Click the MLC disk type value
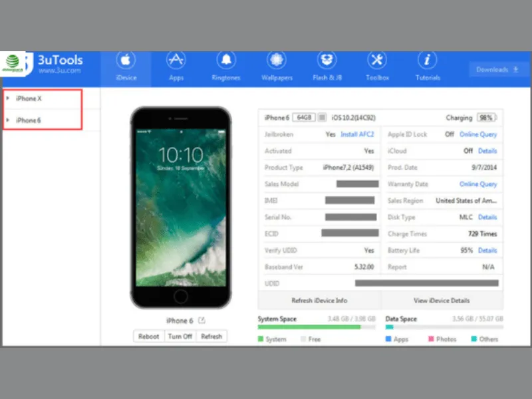 (466, 217)
